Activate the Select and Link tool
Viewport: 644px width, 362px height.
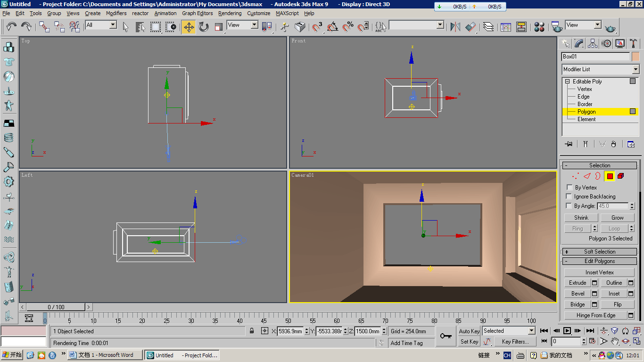coord(44,26)
